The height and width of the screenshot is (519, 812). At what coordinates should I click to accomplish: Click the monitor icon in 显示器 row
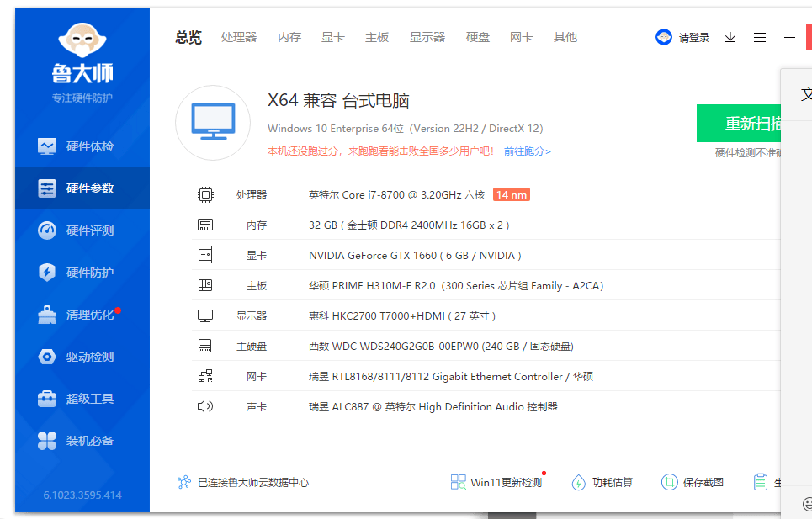[205, 315]
